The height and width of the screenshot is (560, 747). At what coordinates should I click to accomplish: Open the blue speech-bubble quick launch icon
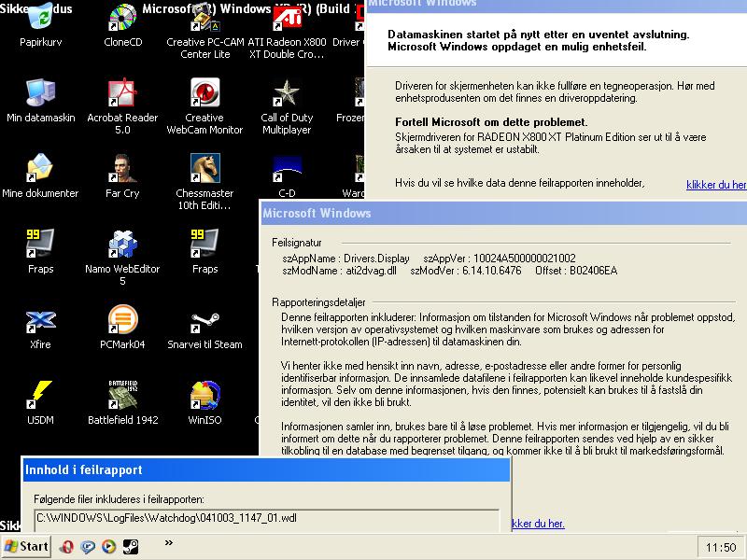[88, 547]
